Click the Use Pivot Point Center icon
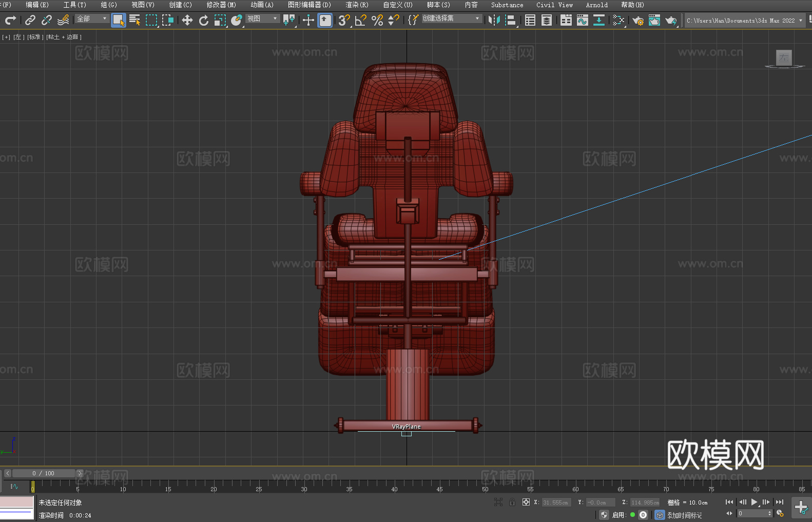Screen dimensions: 812x522 click(289, 20)
